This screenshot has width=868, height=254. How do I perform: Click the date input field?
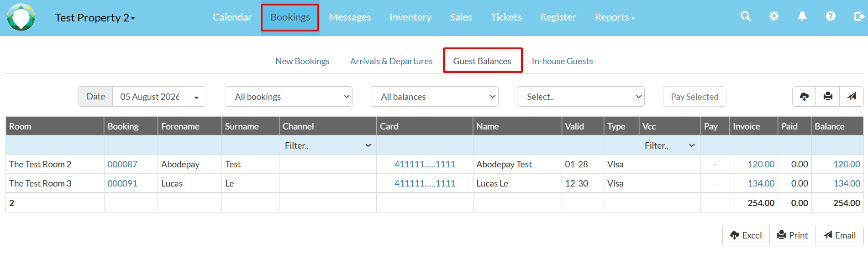pos(149,97)
